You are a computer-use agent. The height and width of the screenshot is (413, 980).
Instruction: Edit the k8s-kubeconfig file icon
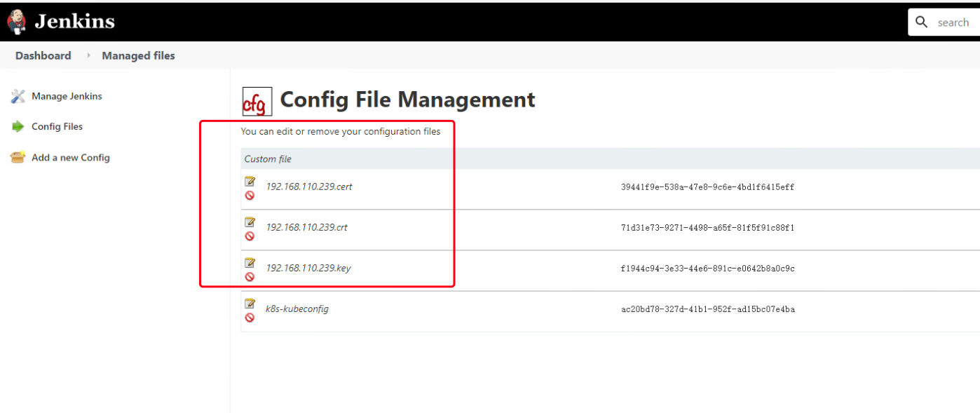[x=250, y=303]
